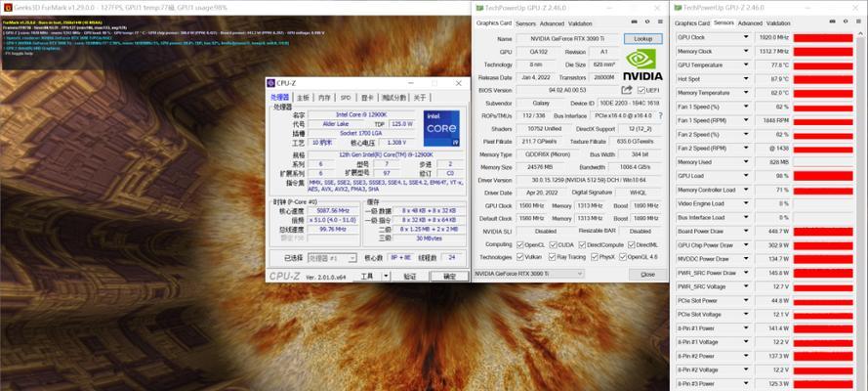Switch to the 显卡 tab in CPU-Z
Screen dimensions: 868x391
tap(367, 98)
